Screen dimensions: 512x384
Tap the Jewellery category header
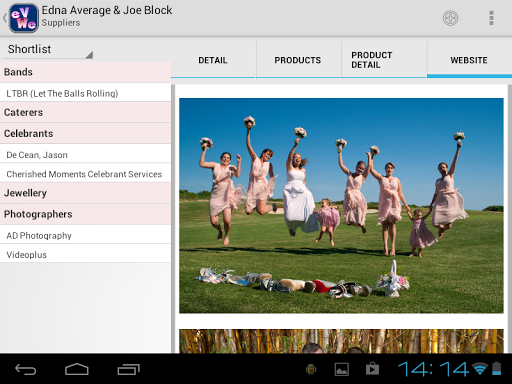click(x=85, y=193)
